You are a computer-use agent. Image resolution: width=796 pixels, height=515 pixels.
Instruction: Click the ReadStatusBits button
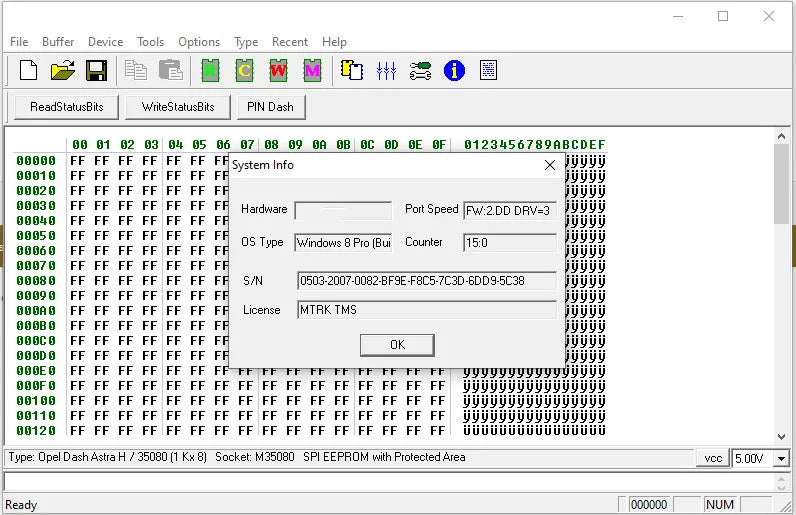pyautogui.click(x=66, y=107)
